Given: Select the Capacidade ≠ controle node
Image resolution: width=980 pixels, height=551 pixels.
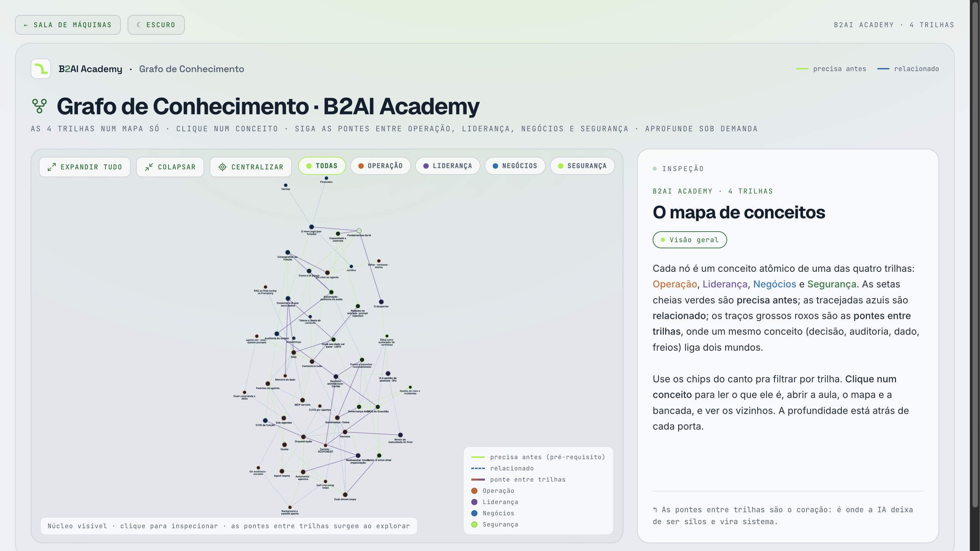Looking at the screenshot, I should (338, 234).
